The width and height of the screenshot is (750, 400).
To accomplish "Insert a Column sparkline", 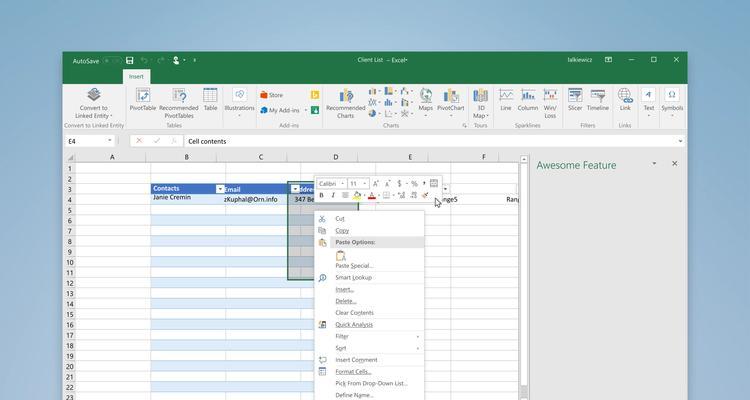I will 528,100.
